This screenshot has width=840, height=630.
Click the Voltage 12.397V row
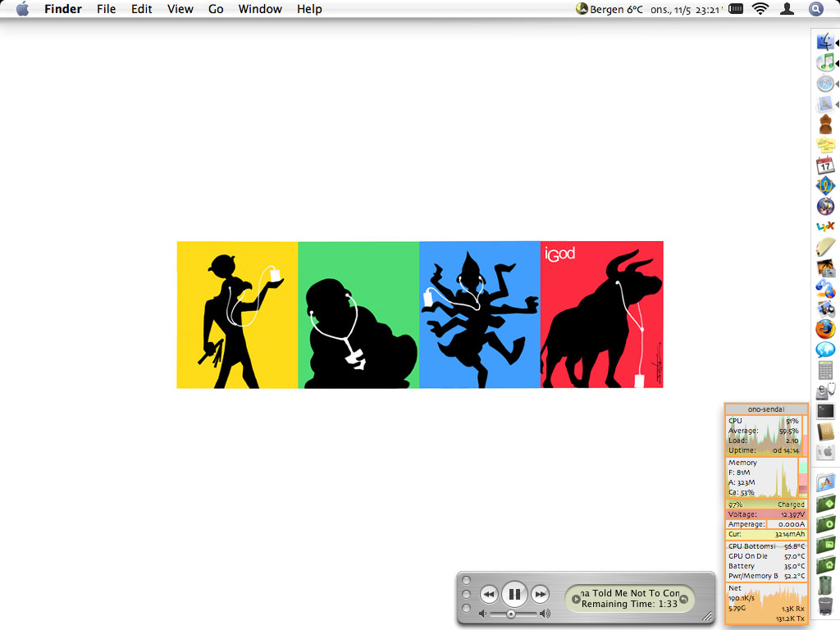[x=766, y=514]
